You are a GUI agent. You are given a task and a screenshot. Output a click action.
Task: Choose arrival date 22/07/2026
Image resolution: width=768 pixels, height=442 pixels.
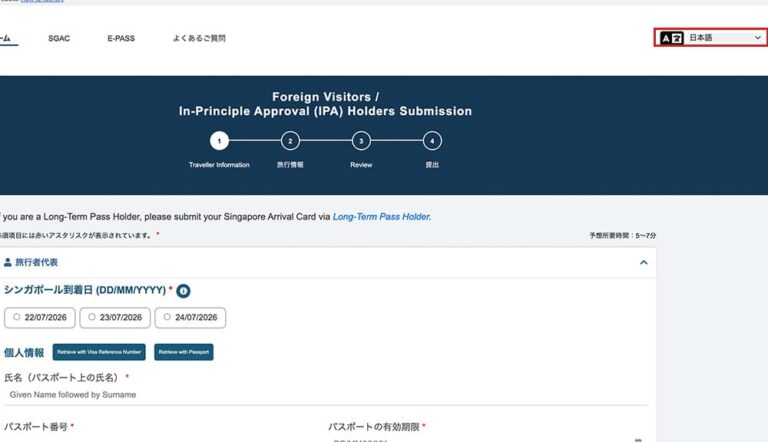[40, 318]
